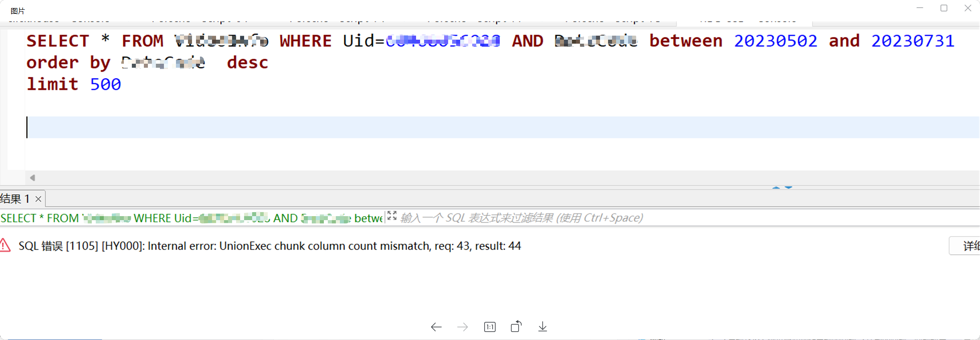Image resolution: width=980 pixels, height=340 pixels.
Task: Click the small up arrow on the panel divider
Action: [776, 188]
